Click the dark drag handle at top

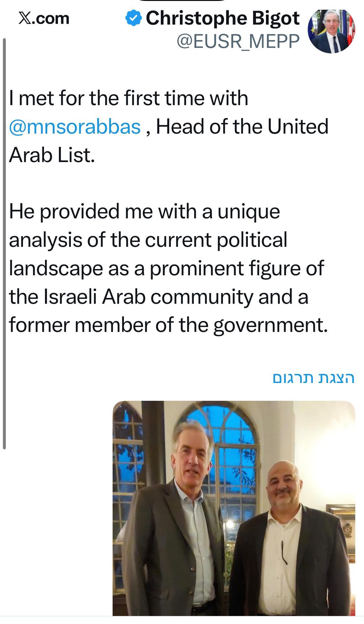click(183, 1)
